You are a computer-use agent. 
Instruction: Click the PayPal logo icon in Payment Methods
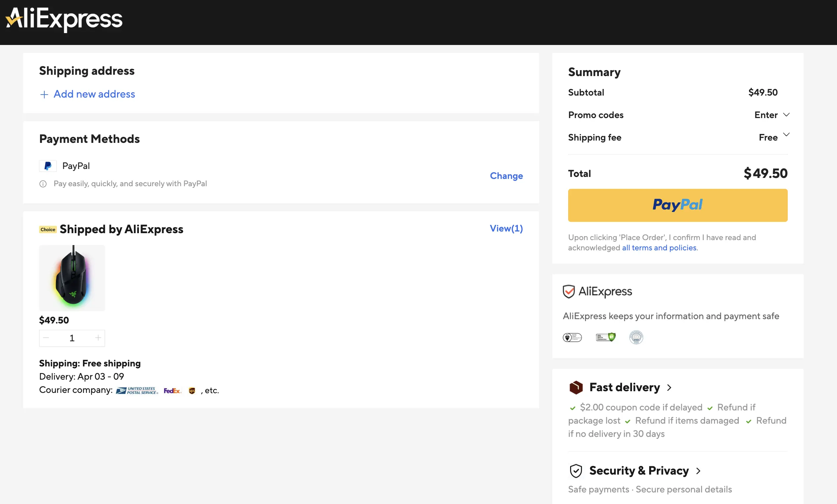tap(48, 166)
